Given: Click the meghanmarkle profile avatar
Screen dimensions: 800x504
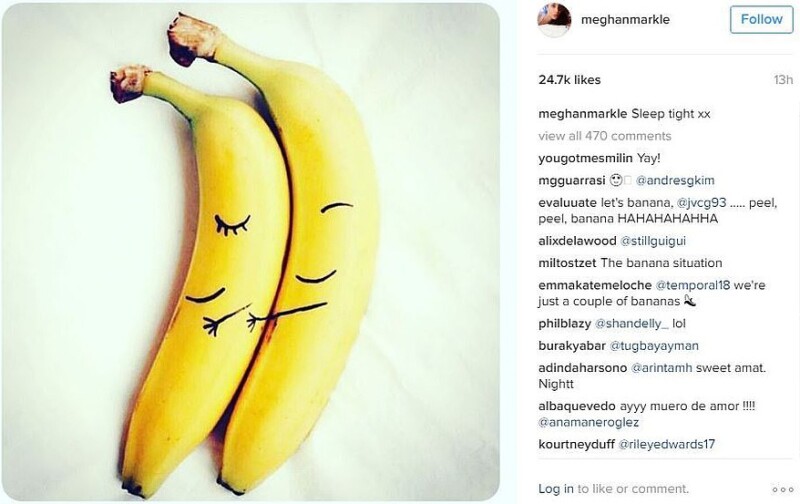Looking at the screenshot, I should point(554,20).
